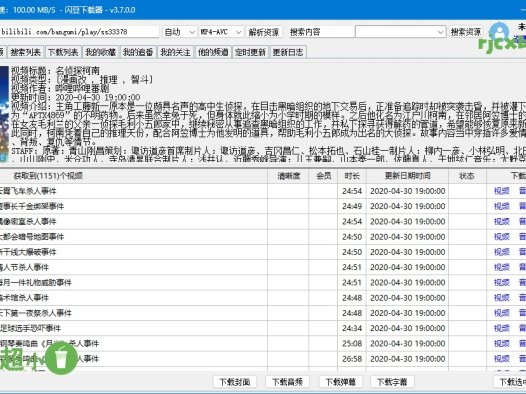Select the 定时更新 tab
The width and height of the screenshot is (526, 394).
(x=250, y=52)
